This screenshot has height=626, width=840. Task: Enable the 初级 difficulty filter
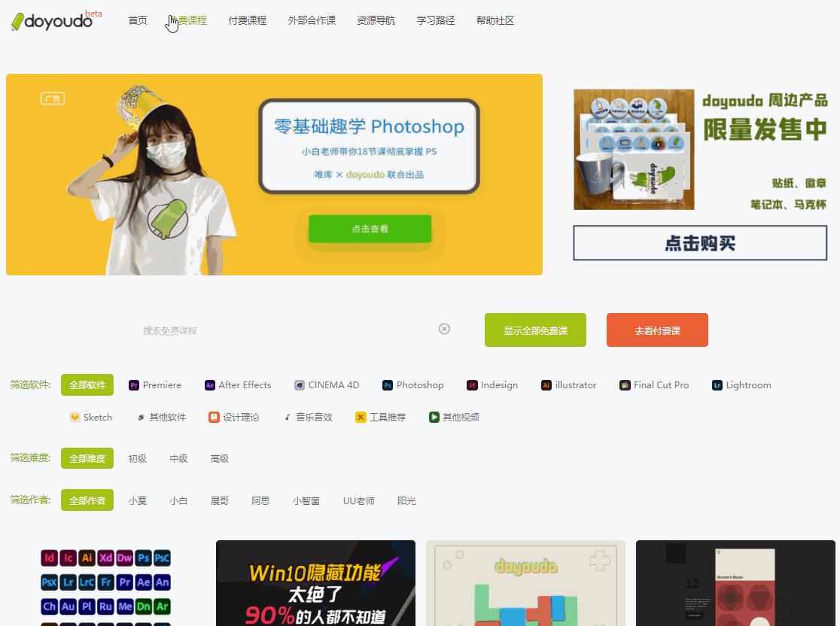(x=138, y=458)
